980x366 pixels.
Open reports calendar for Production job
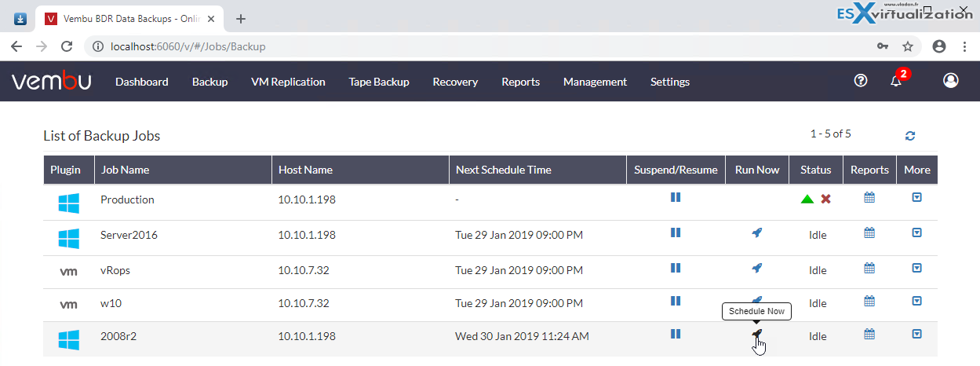(869, 197)
